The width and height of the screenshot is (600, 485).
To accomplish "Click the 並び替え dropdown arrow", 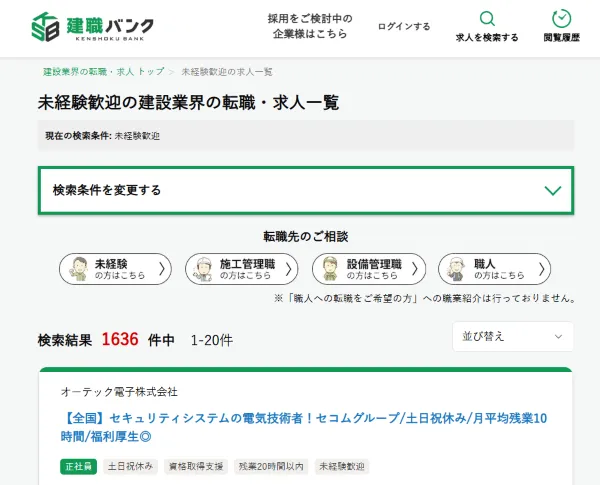I will [558, 337].
